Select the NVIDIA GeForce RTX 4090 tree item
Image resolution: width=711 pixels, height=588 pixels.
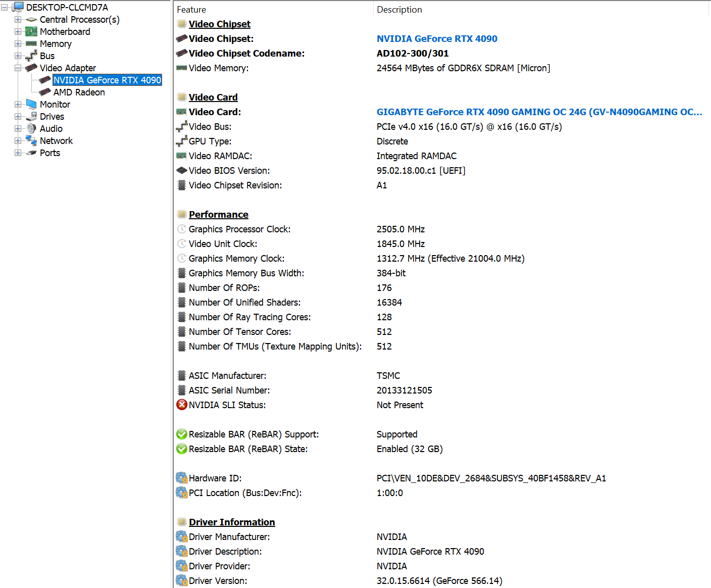tap(107, 80)
